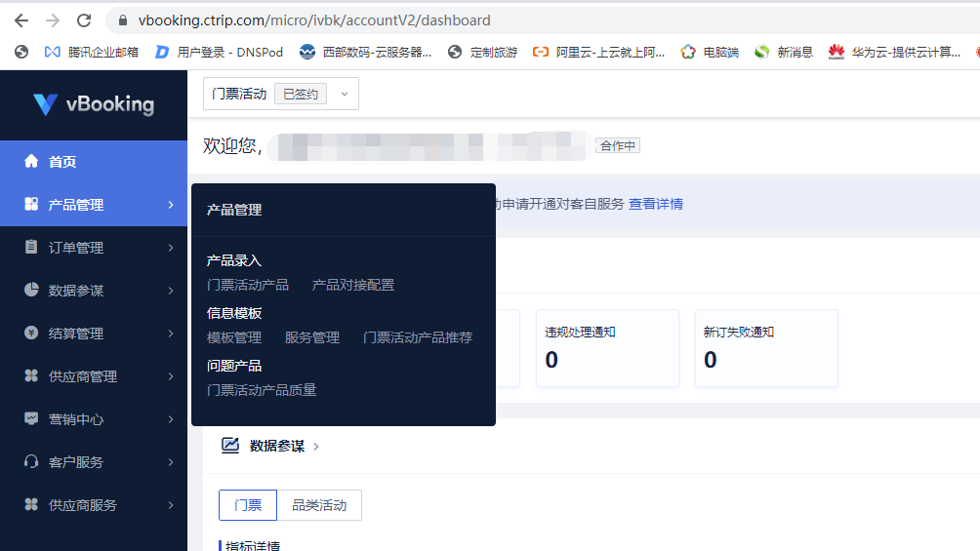Click the 数据参谋 chart icon in section header
980x551 pixels.
pyautogui.click(x=230, y=446)
